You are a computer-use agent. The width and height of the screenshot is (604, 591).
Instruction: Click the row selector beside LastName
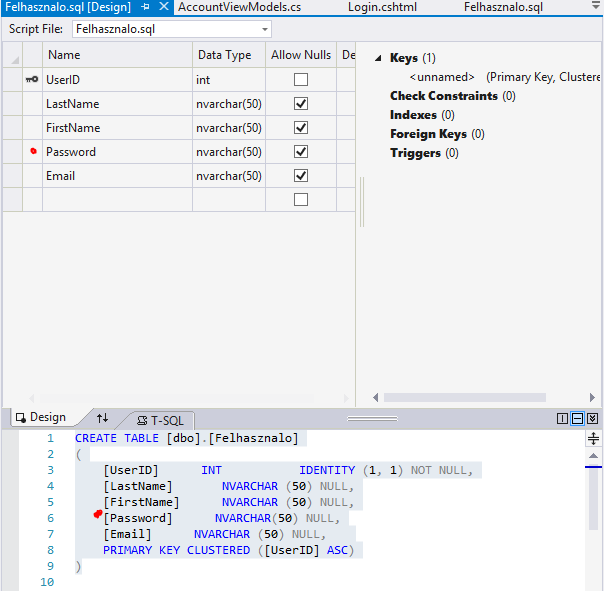(x=12, y=104)
